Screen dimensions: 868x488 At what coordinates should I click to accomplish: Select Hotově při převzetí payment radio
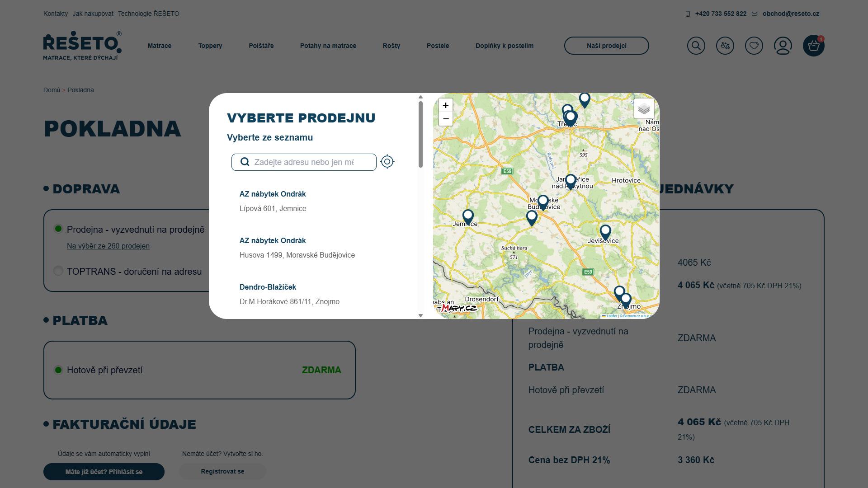click(58, 370)
